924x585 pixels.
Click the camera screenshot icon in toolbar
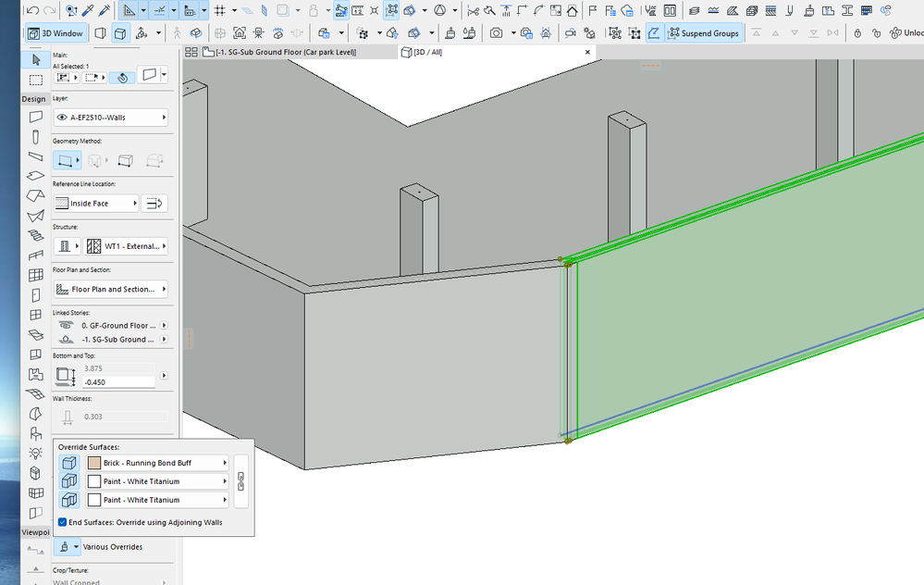[497, 33]
